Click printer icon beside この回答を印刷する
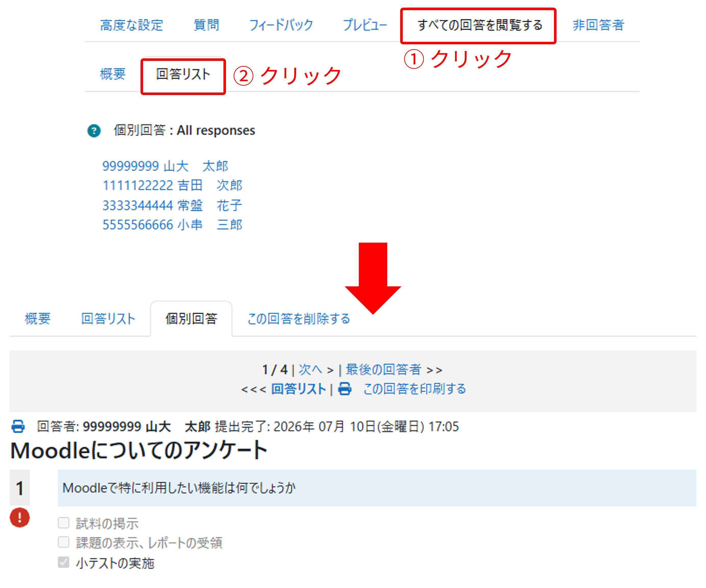This screenshot has height=588, width=706. 345,389
